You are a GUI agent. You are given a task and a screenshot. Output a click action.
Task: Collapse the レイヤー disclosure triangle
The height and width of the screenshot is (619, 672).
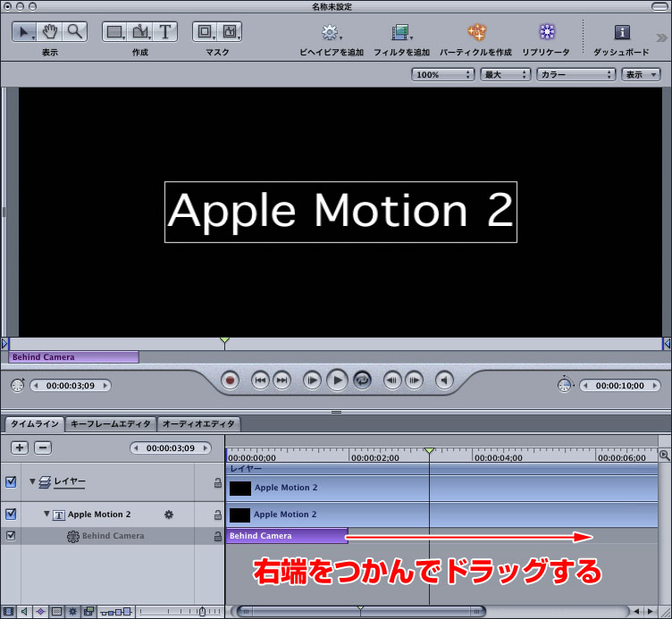(32, 481)
